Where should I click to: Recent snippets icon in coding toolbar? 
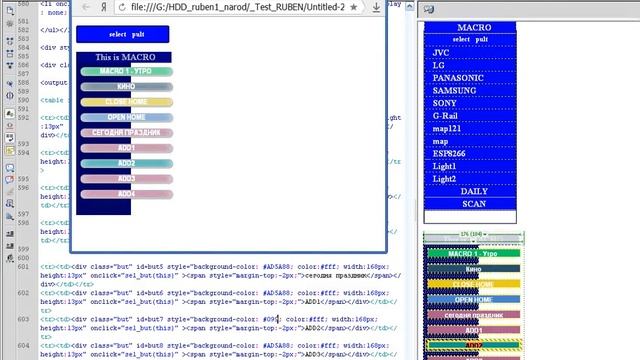tap(10, 204)
